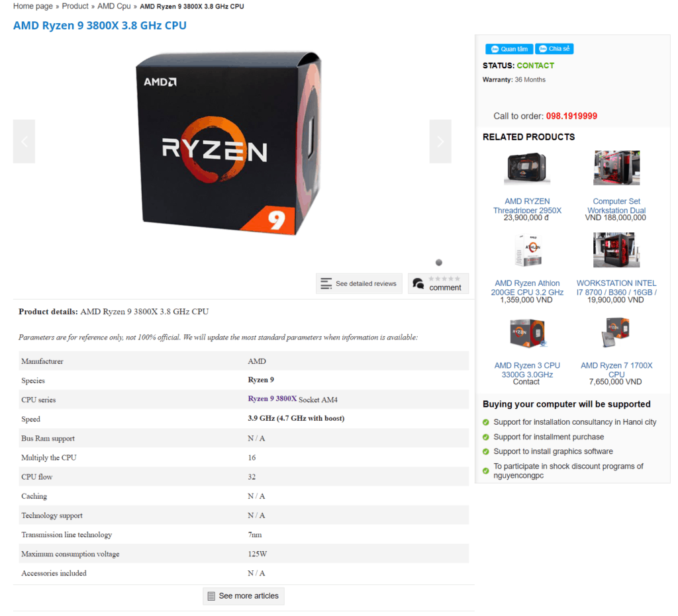
Task: Open AMD Ryzen 7 1700X CPU thumbnail
Action: [x=616, y=333]
